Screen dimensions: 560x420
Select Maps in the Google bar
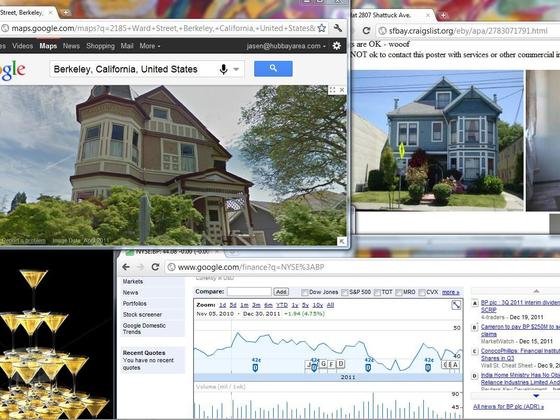(48, 46)
